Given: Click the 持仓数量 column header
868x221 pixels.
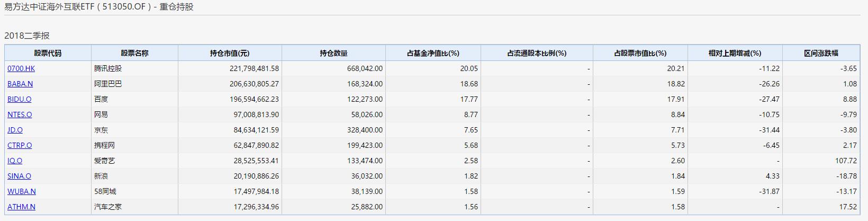Looking at the screenshot, I should [333, 53].
